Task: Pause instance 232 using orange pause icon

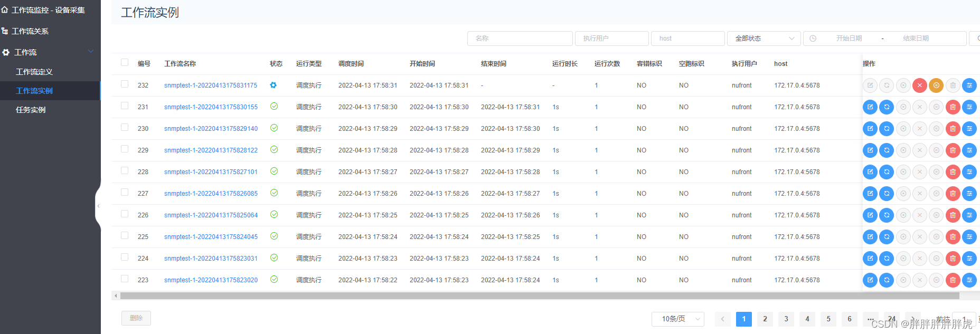Action: [936, 85]
